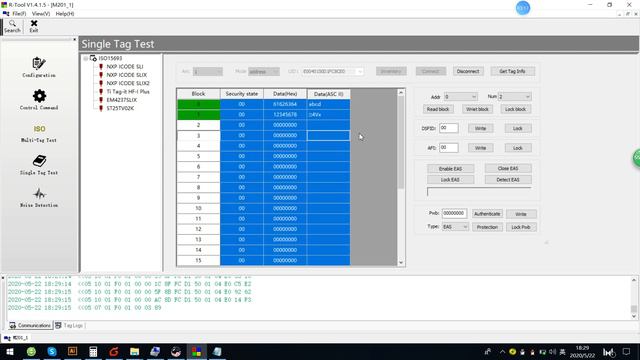Open the View menu

[41, 14]
